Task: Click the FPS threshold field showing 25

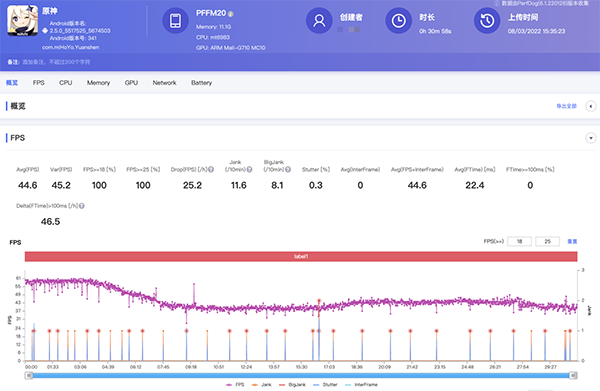Action: coord(548,241)
